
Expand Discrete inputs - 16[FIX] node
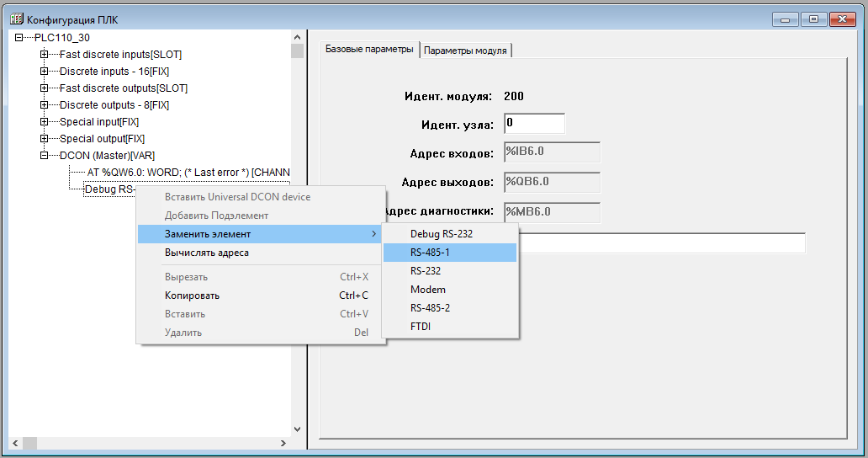(x=45, y=72)
